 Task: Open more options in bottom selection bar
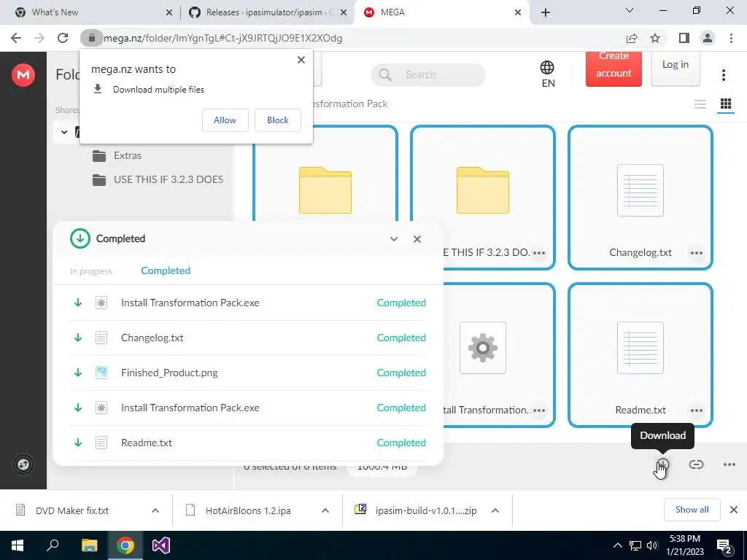[729, 464]
